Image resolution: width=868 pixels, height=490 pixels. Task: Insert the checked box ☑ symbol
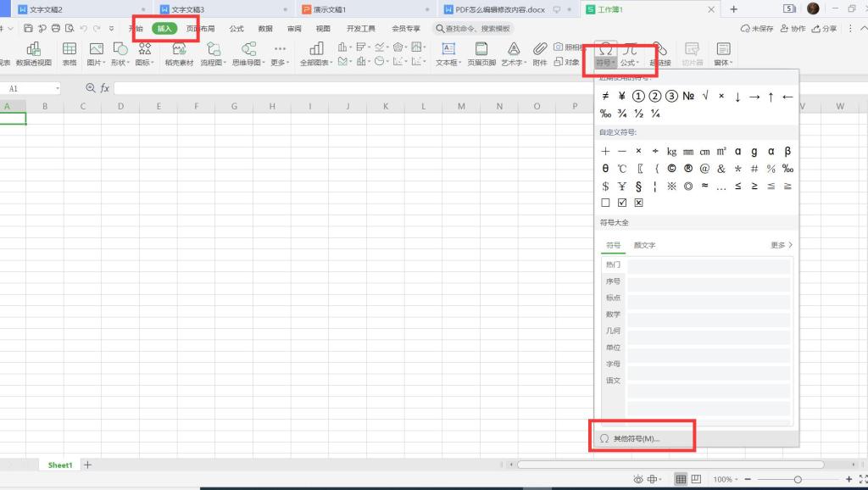click(622, 203)
